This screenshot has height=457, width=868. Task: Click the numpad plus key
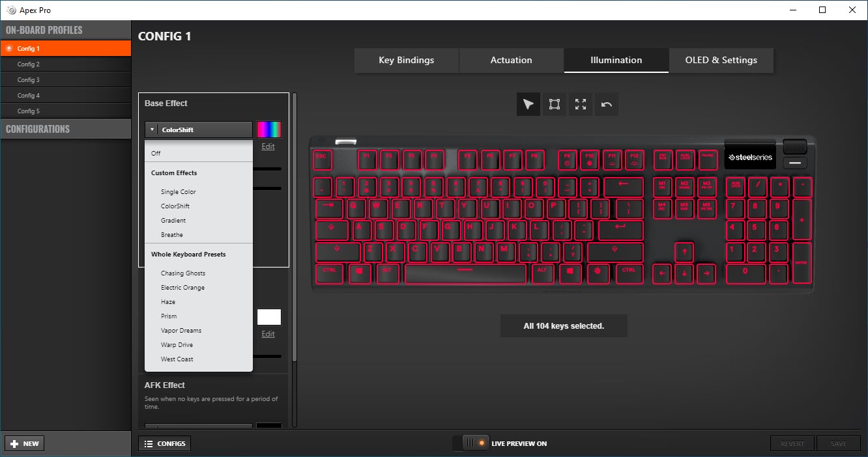tap(802, 219)
